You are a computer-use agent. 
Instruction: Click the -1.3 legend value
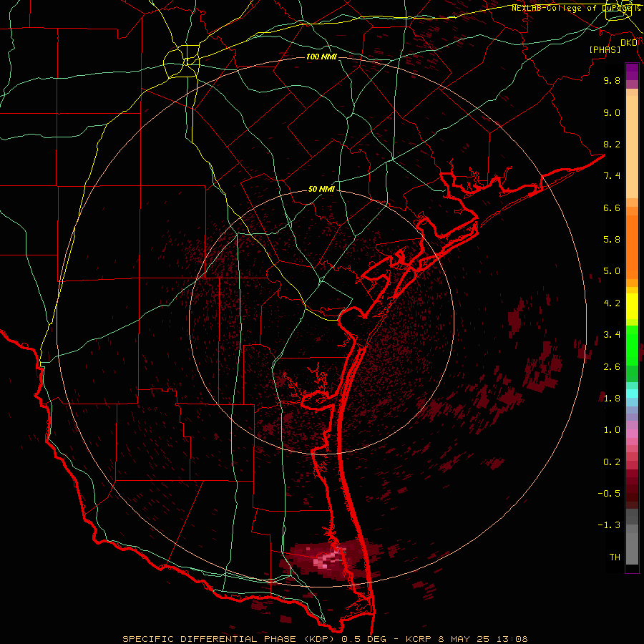[609, 525]
